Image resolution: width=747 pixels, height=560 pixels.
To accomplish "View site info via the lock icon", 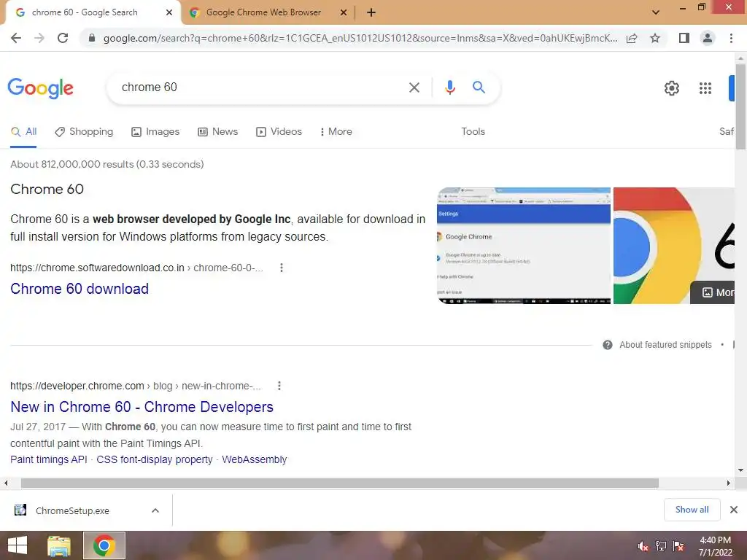I will pos(92,38).
